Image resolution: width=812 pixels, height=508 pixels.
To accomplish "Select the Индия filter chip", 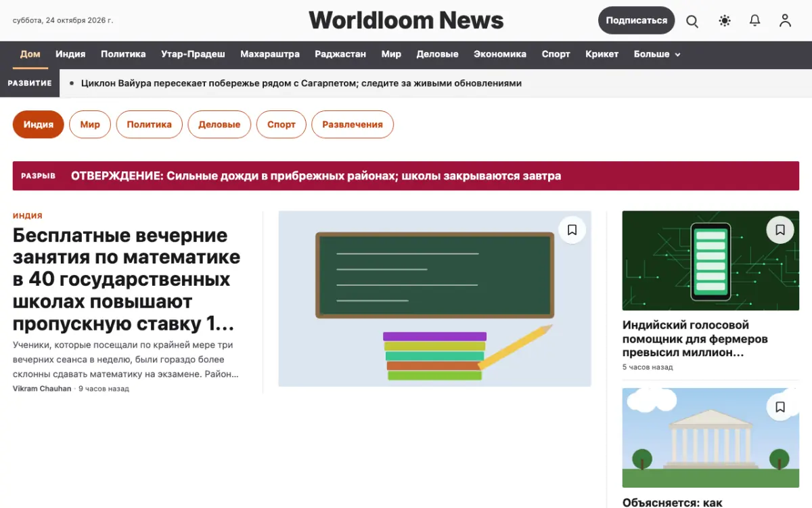I will click(x=39, y=125).
